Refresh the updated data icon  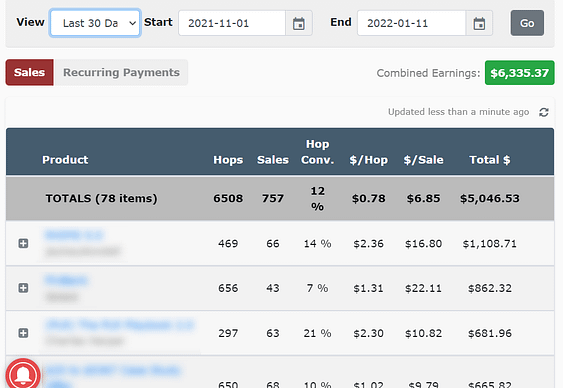pyautogui.click(x=544, y=112)
